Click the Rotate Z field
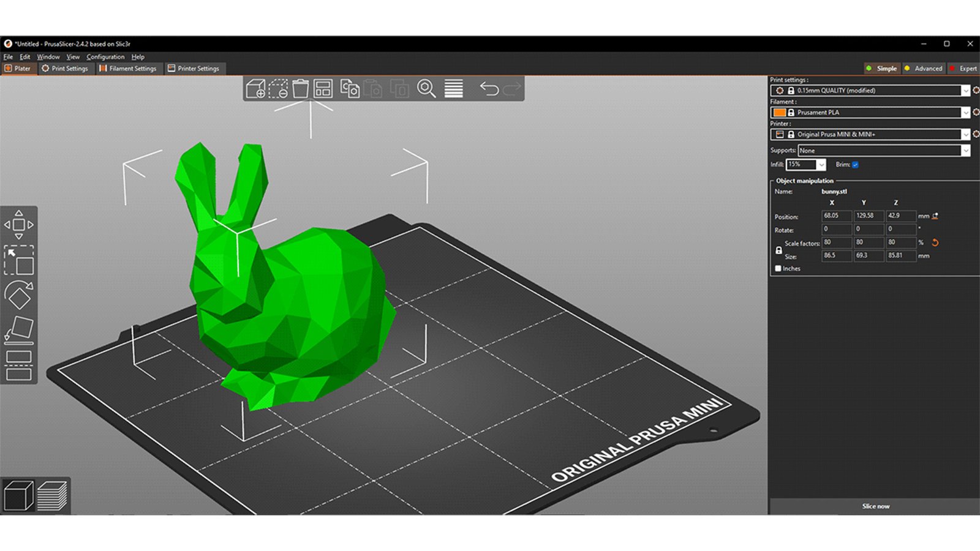The height and width of the screenshot is (551, 980). [901, 229]
